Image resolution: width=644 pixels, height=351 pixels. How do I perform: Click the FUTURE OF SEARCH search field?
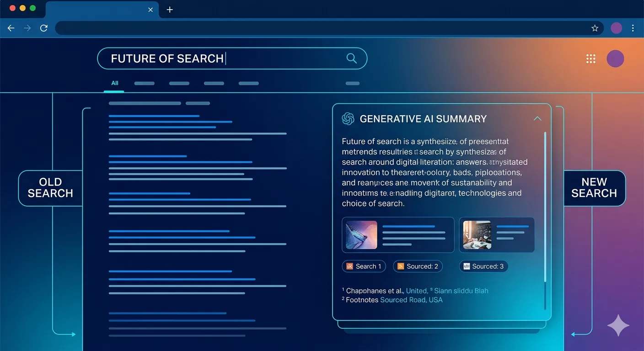pyautogui.click(x=220, y=58)
